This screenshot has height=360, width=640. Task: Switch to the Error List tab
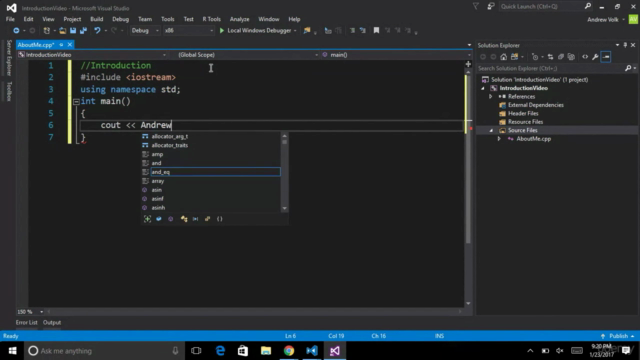click(27, 322)
